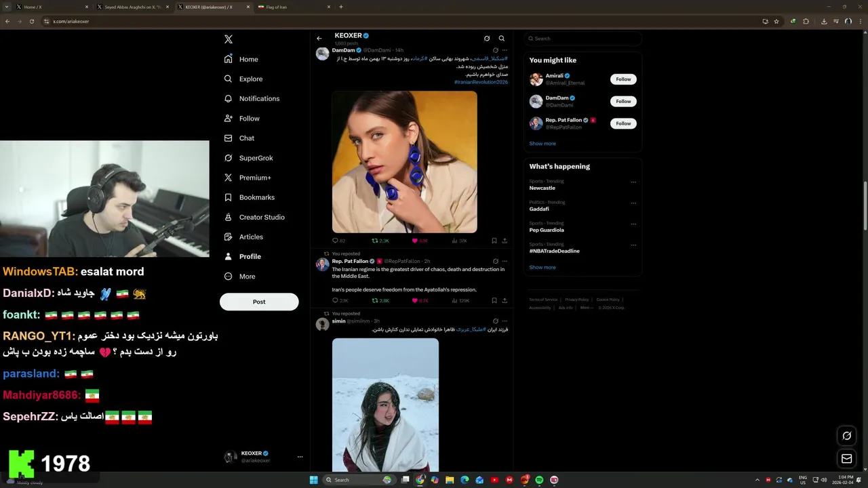Click the Post button
This screenshot has width=868, height=488.
pyautogui.click(x=259, y=302)
